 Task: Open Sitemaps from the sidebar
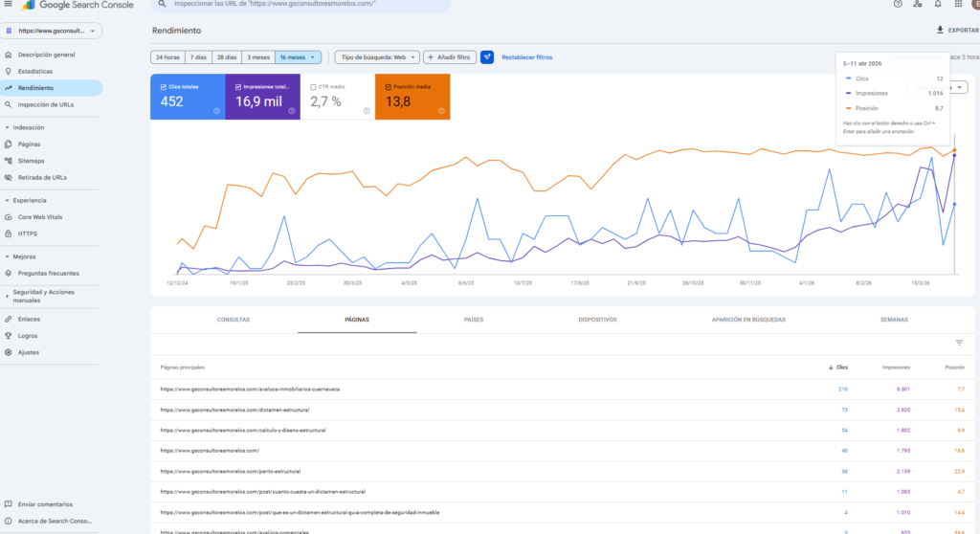point(31,161)
